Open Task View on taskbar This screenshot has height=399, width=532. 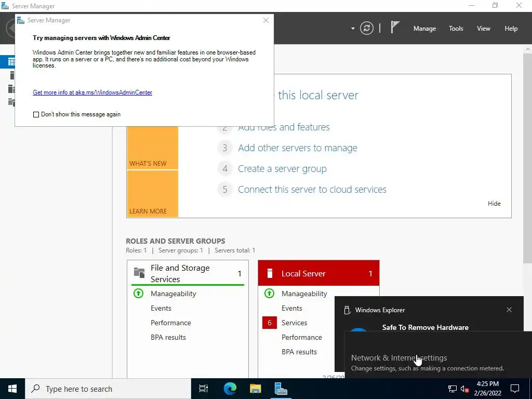point(204,389)
